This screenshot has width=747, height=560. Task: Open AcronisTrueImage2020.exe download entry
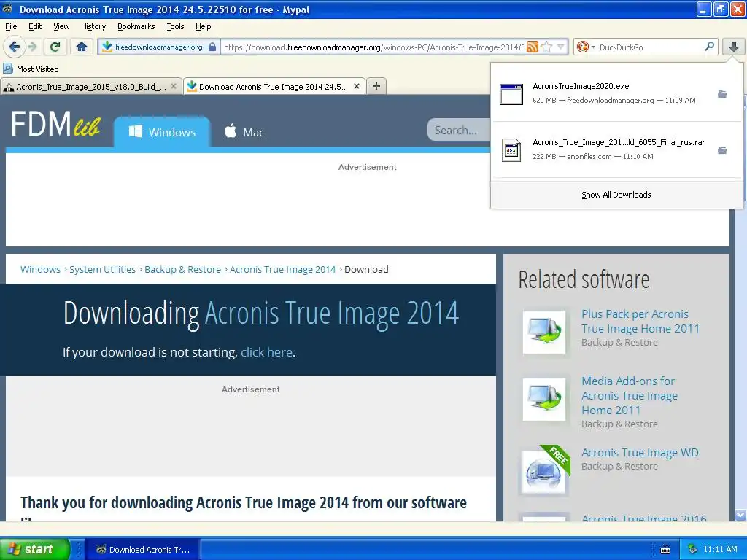(603, 93)
